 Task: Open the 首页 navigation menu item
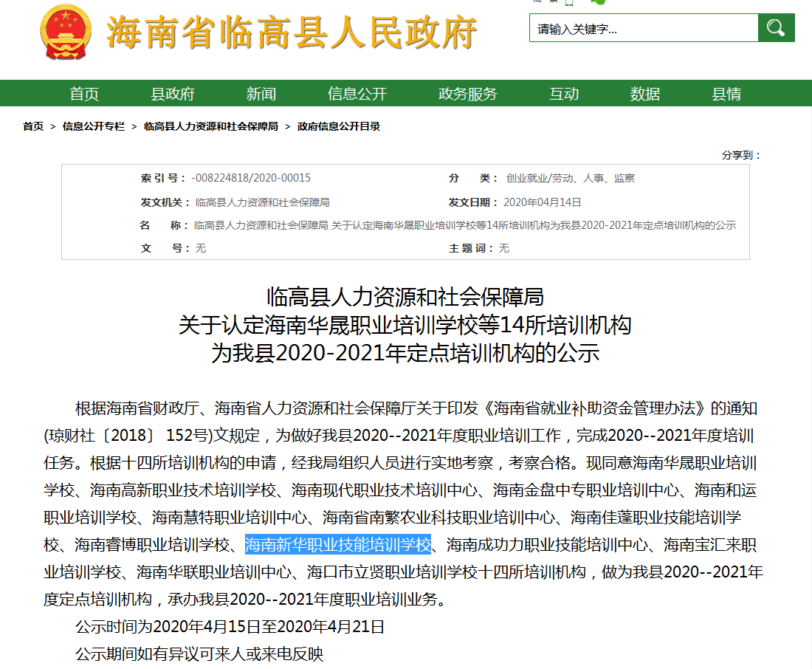84,94
